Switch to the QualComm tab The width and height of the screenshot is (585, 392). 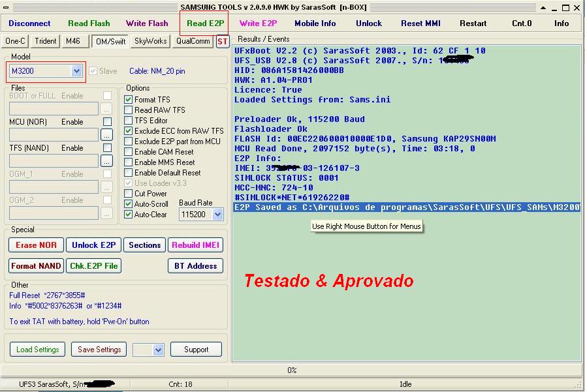193,41
